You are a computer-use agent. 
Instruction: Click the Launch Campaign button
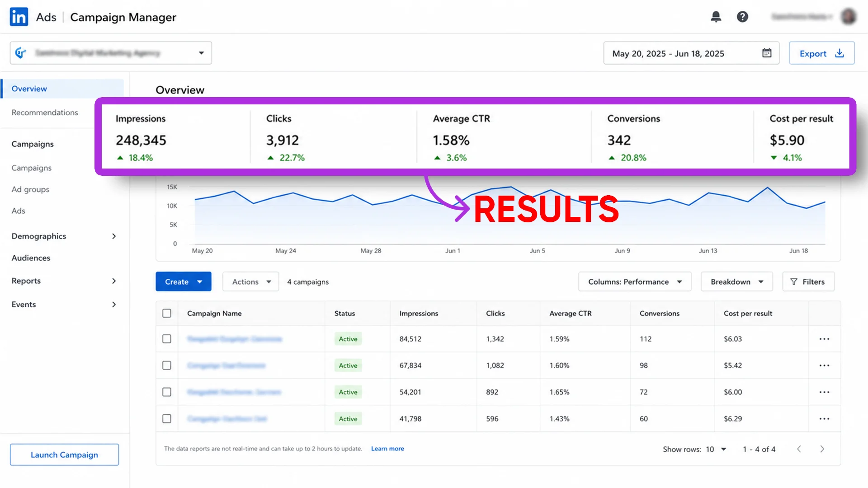click(x=64, y=455)
